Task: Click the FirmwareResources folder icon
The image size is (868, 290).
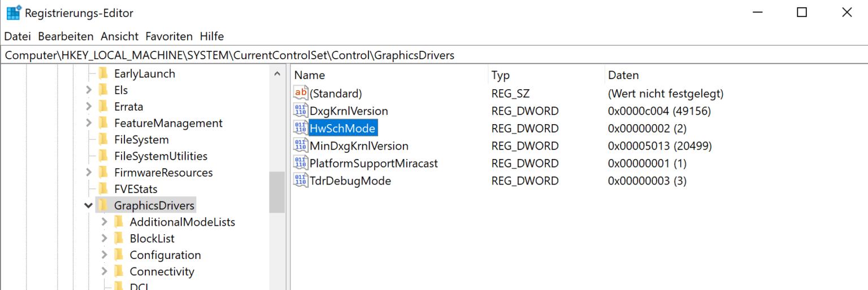Action: click(x=103, y=172)
